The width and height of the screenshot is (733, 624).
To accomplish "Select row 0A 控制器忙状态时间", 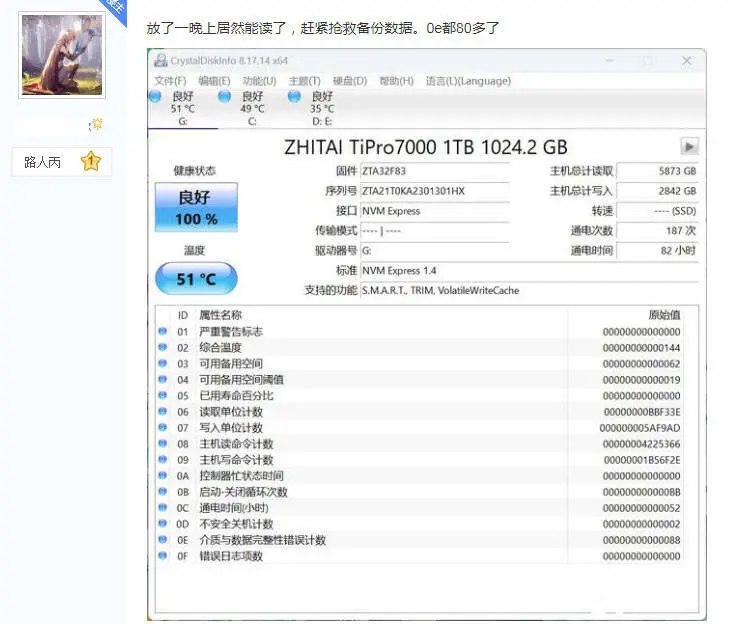I will [x=419, y=476].
